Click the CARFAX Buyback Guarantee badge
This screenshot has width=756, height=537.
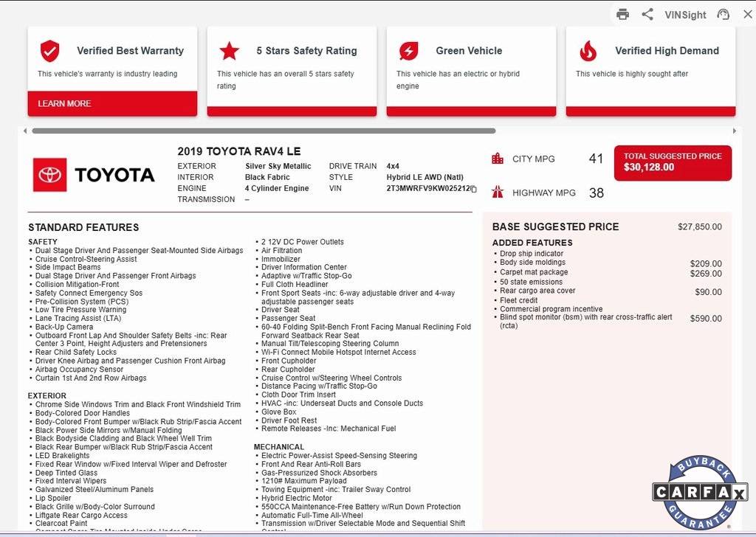[x=700, y=492]
